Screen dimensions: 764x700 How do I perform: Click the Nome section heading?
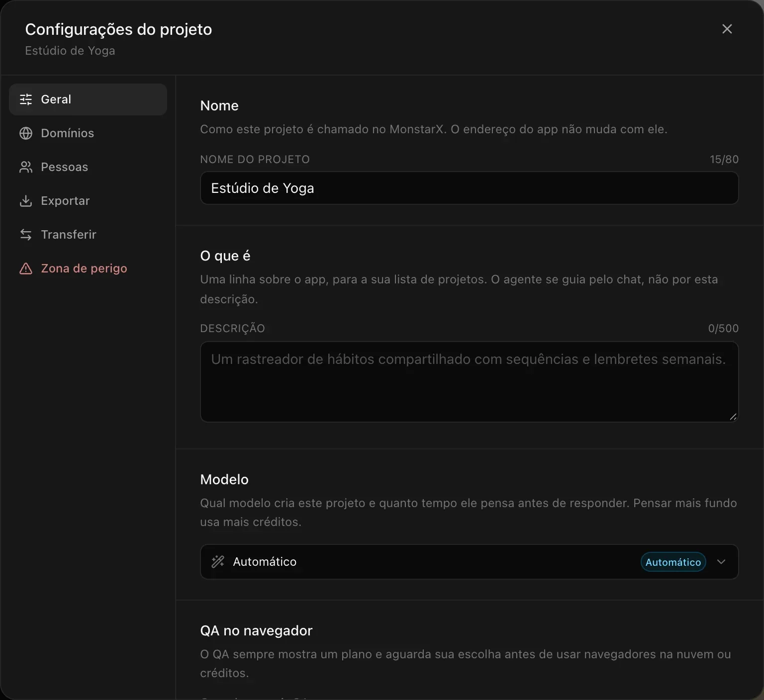[x=219, y=106]
